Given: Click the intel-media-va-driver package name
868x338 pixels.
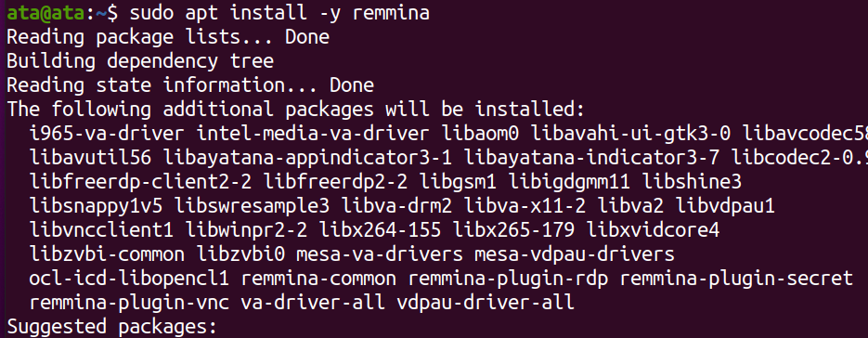Looking at the screenshot, I should coord(313,134).
